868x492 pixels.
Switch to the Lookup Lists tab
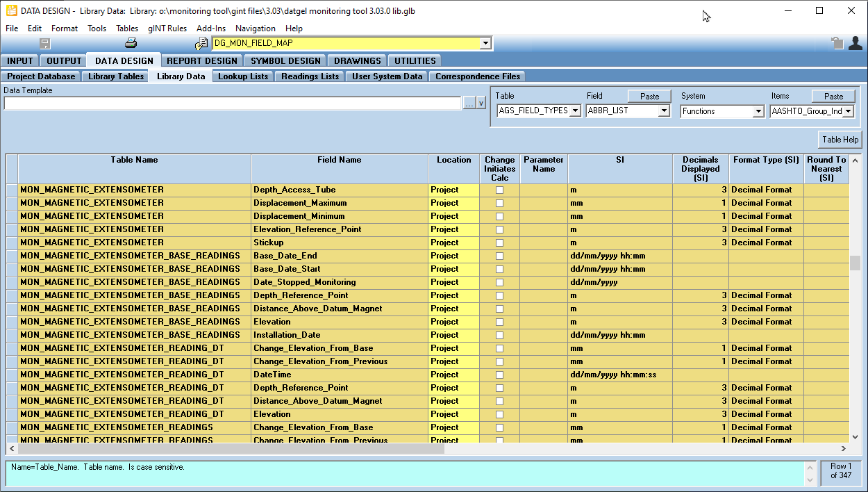tap(243, 76)
